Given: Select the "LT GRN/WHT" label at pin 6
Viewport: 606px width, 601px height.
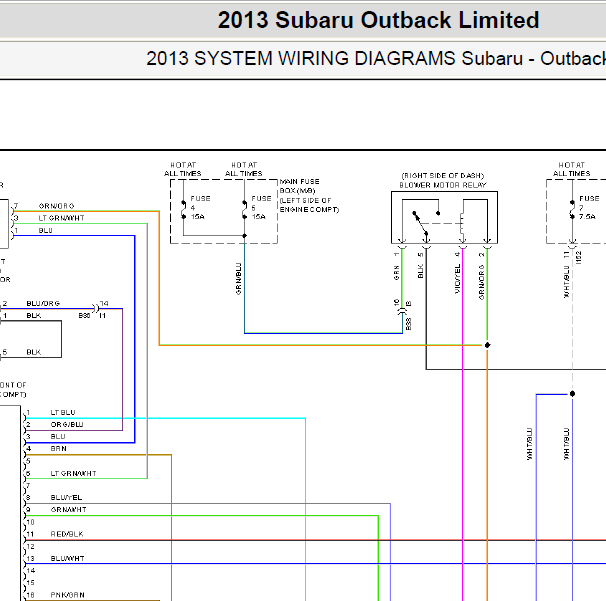Looking at the screenshot, I should (73, 473).
